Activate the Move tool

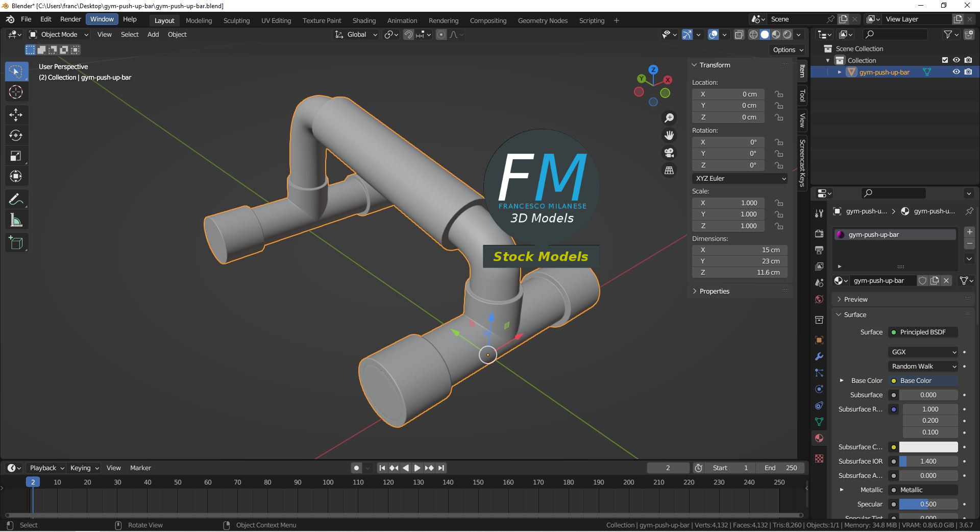[16, 114]
